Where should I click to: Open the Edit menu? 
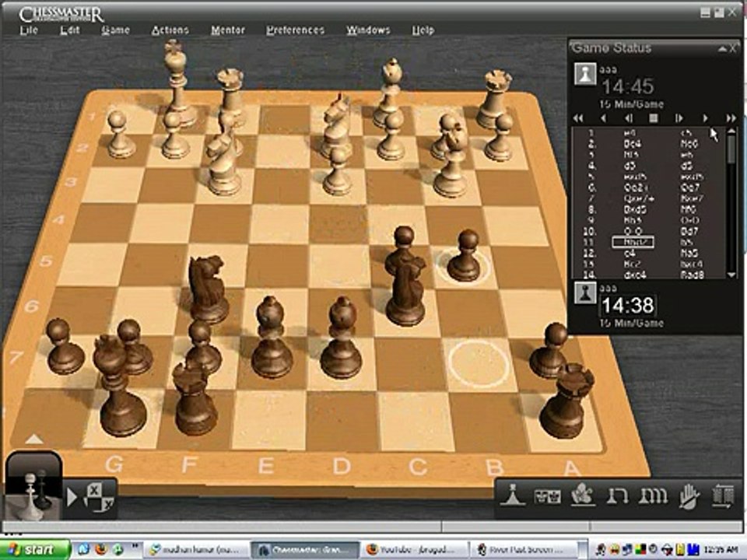(x=69, y=30)
